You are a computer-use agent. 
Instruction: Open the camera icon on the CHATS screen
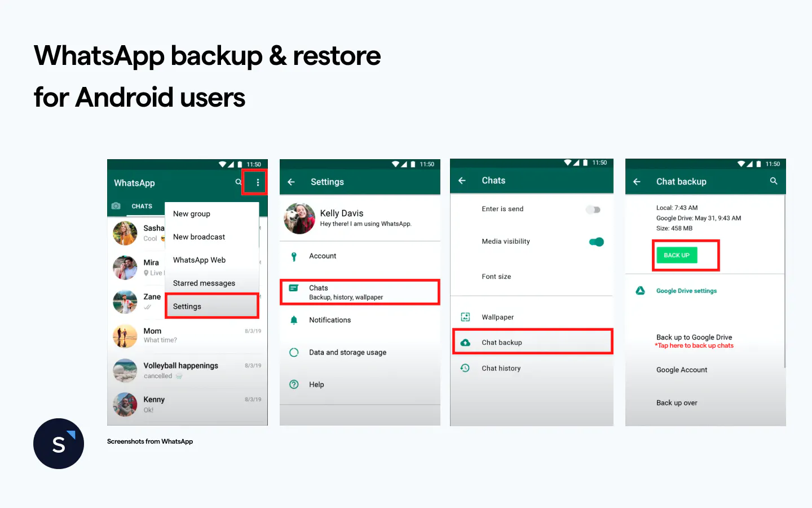pos(116,206)
